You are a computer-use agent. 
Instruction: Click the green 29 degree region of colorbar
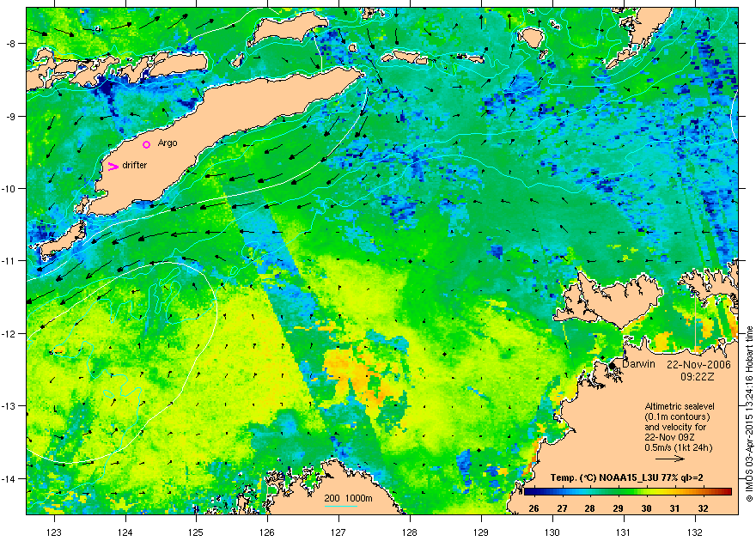618,492
